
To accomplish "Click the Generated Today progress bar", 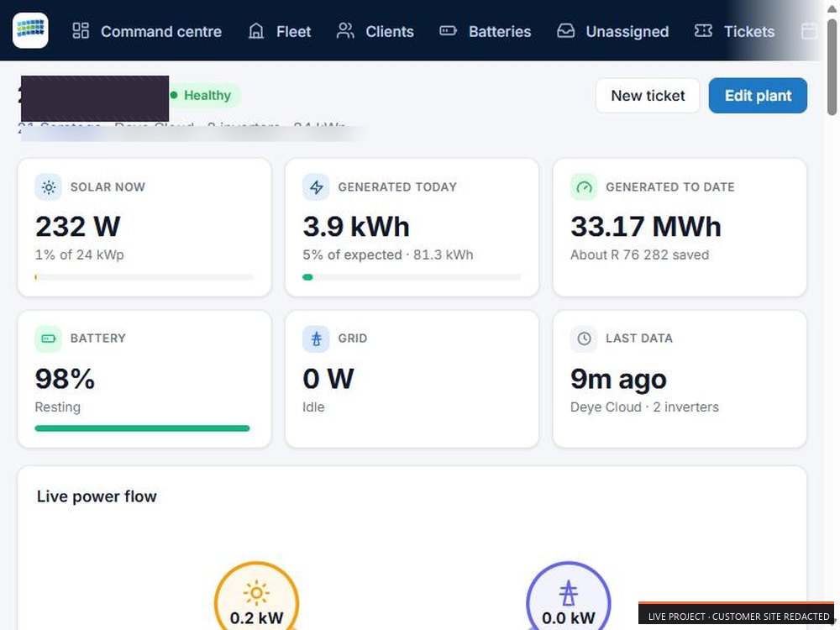I will click(412, 277).
